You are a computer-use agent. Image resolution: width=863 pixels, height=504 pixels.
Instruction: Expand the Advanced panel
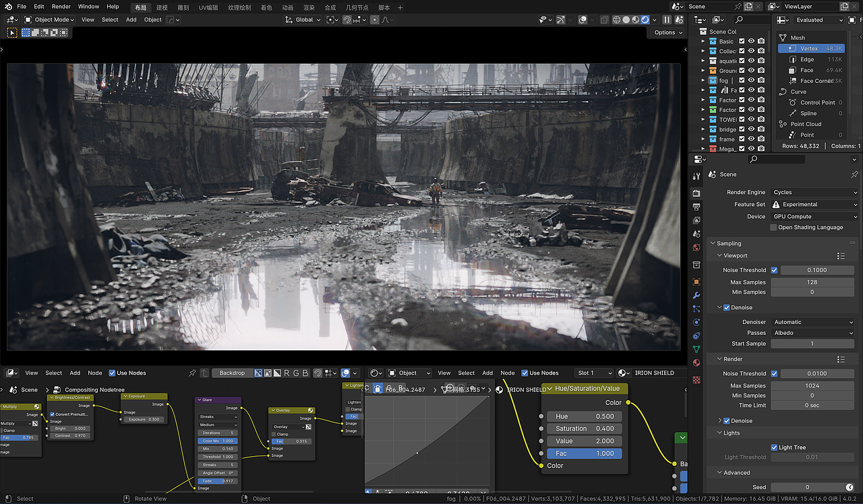click(736, 472)
